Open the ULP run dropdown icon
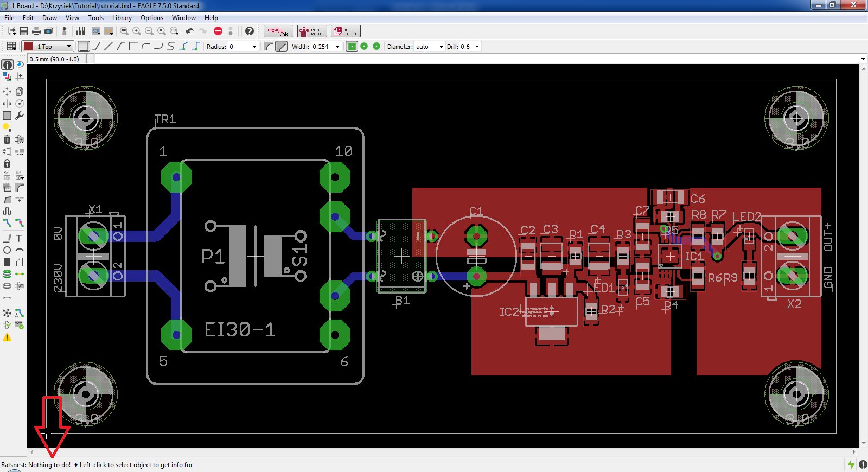 pos(108,31)
